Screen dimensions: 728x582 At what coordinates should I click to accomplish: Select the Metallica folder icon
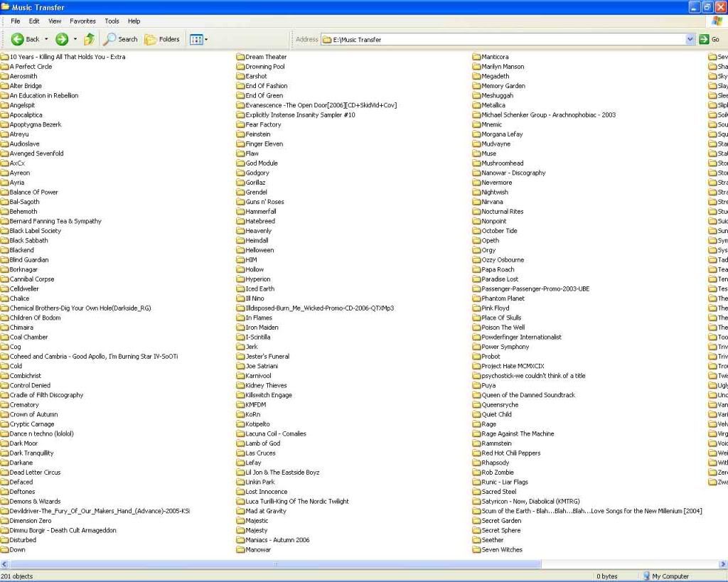pos(476,105)
